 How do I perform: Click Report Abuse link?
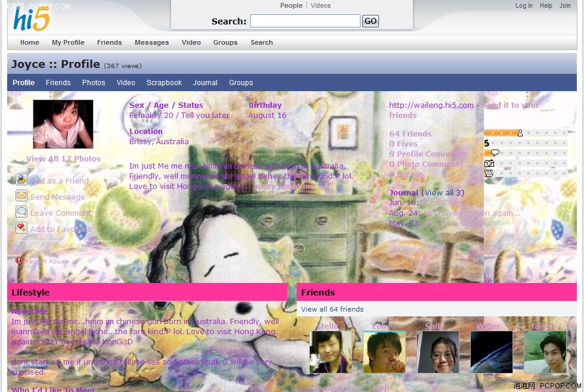[47, 262]
